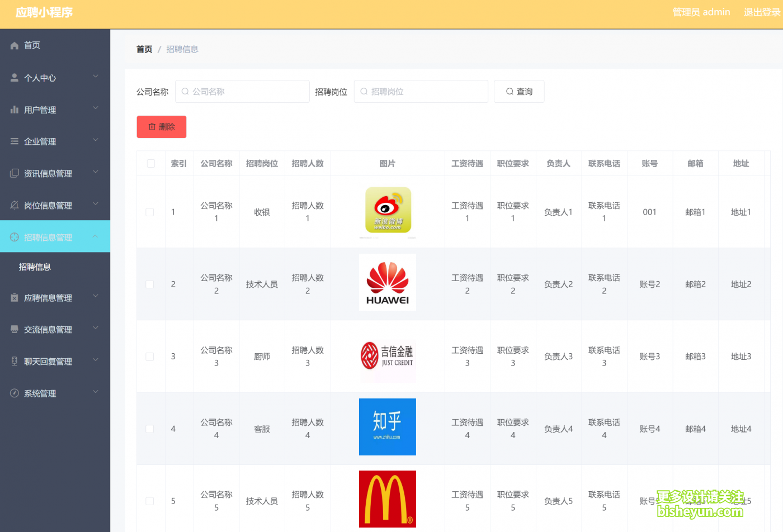The height and width of the screenshot is (532, 783).
Task: Click the search icon in 招聘岗位 field
Action: pyautogui.click(x=364, y=92)
